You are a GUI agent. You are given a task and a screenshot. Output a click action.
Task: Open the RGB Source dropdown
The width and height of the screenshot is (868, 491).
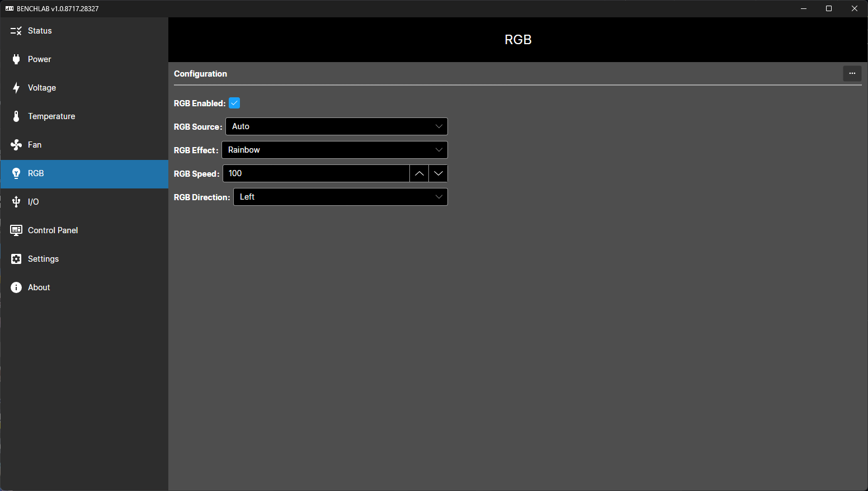(x=336, y=126)
